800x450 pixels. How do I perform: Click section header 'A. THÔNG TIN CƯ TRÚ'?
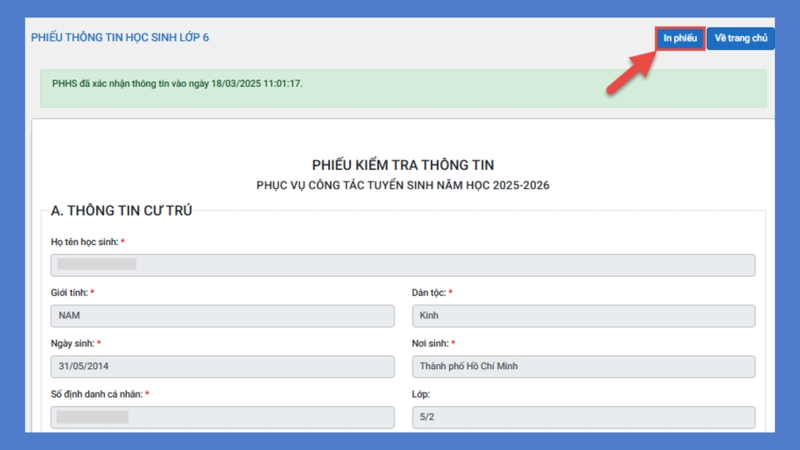(121, 210)
